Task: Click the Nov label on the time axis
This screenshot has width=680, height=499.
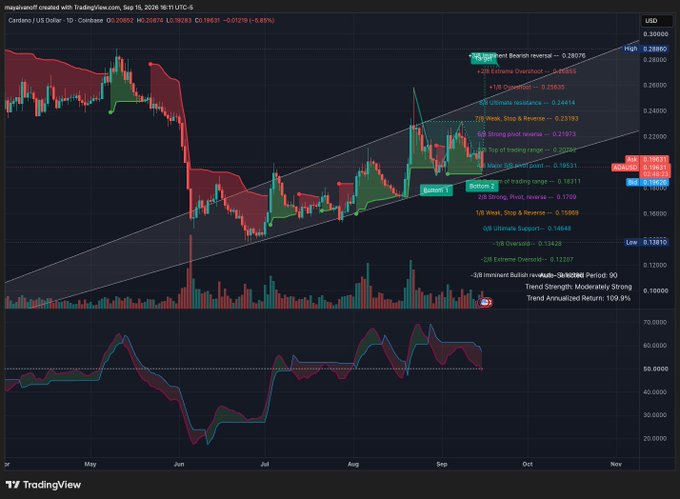Action: [616, 464]
